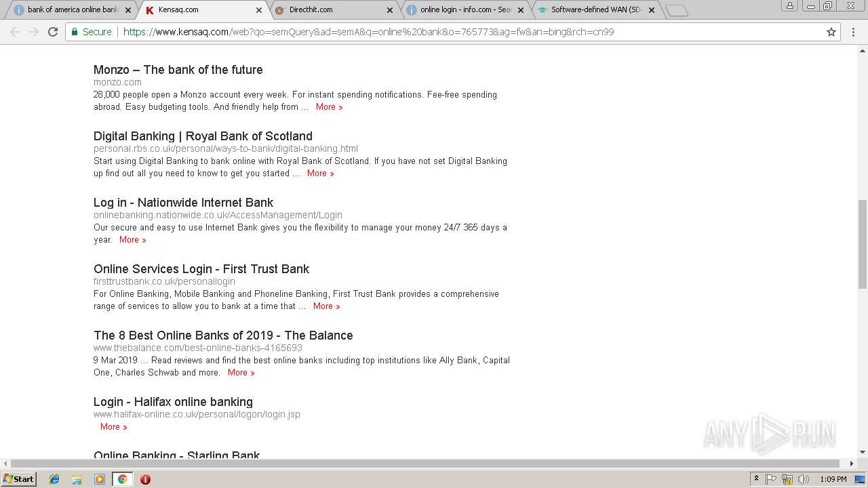Open Log in - Nationwide Internet Bank
Image resolution: width=868 pixels, height=488 pixels.
[183, 203]
